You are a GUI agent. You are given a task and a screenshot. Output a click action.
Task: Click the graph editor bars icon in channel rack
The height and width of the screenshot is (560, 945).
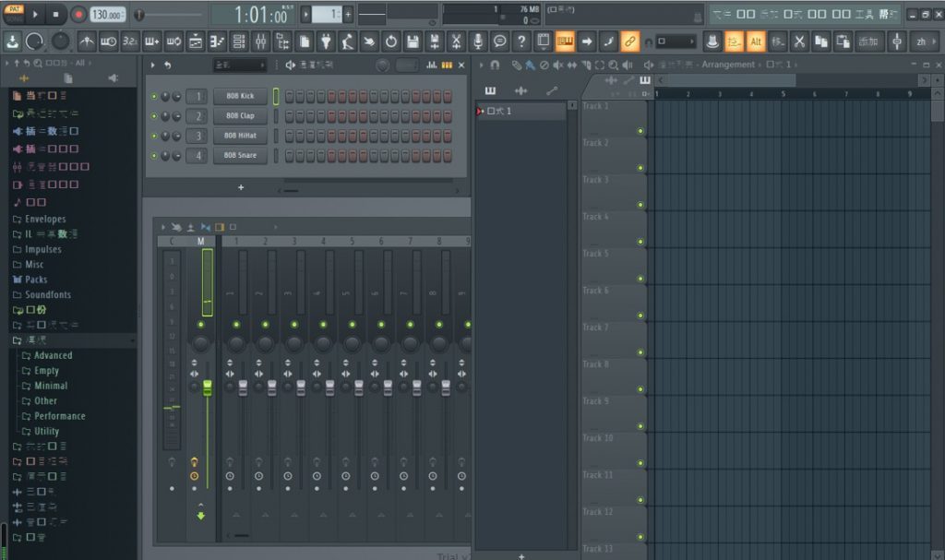tap(433, 65)
